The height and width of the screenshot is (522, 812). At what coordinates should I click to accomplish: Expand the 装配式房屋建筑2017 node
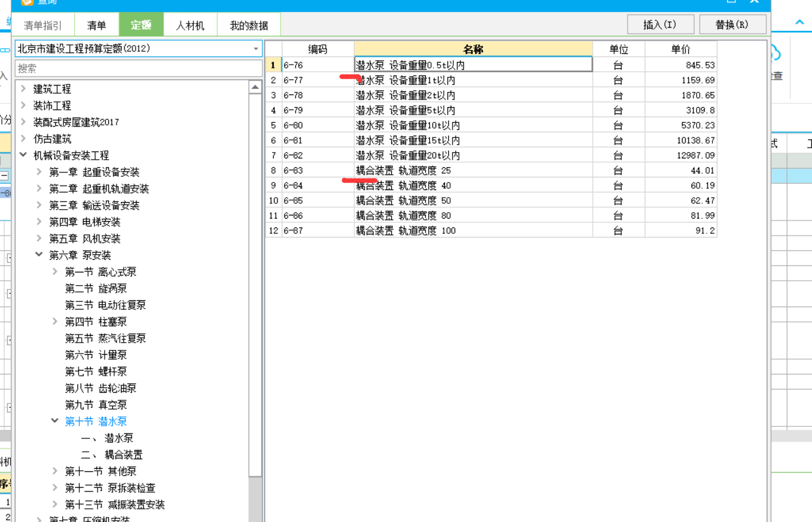pos(23,122)
